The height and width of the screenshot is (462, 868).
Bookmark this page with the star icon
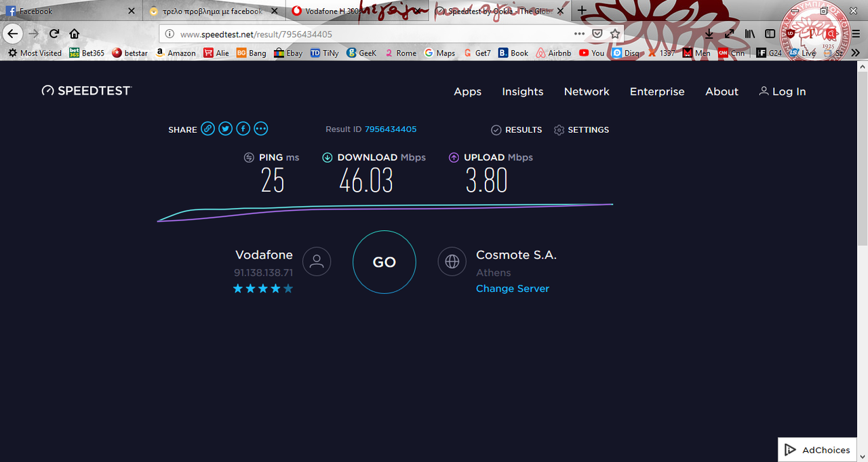coord(615,33)
